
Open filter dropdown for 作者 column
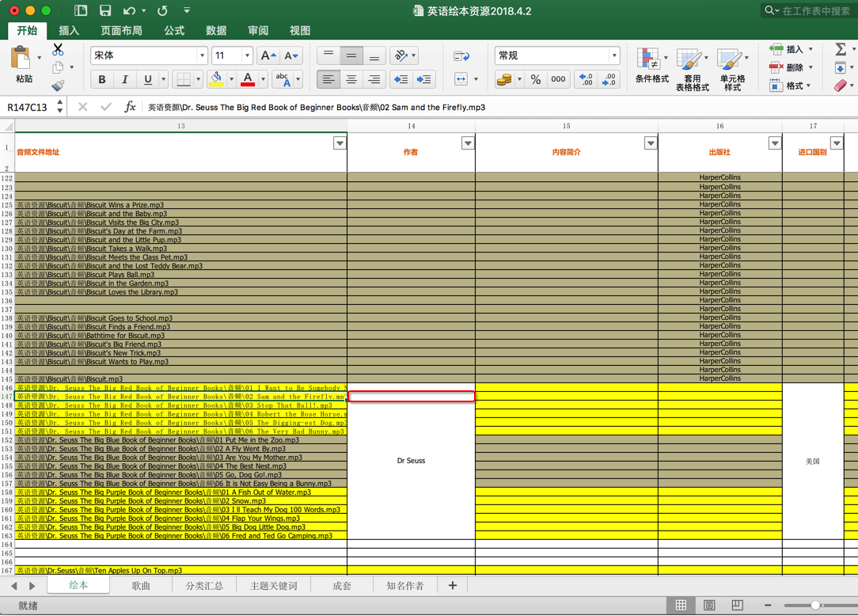tap(468, 143)
